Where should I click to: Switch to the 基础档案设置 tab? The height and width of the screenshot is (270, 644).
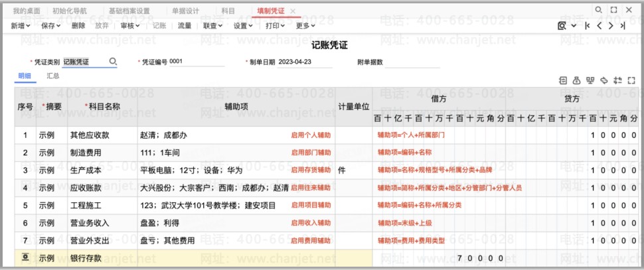coord(129,11)
